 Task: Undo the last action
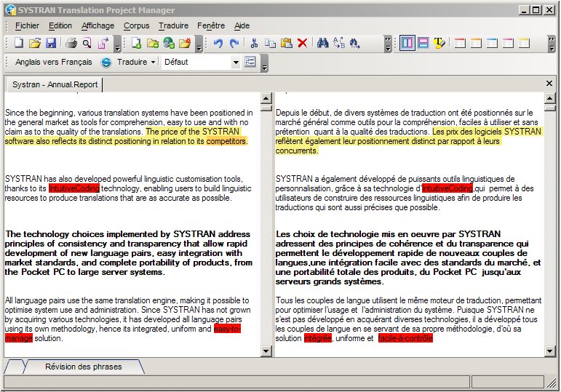[x=218, y=44]
